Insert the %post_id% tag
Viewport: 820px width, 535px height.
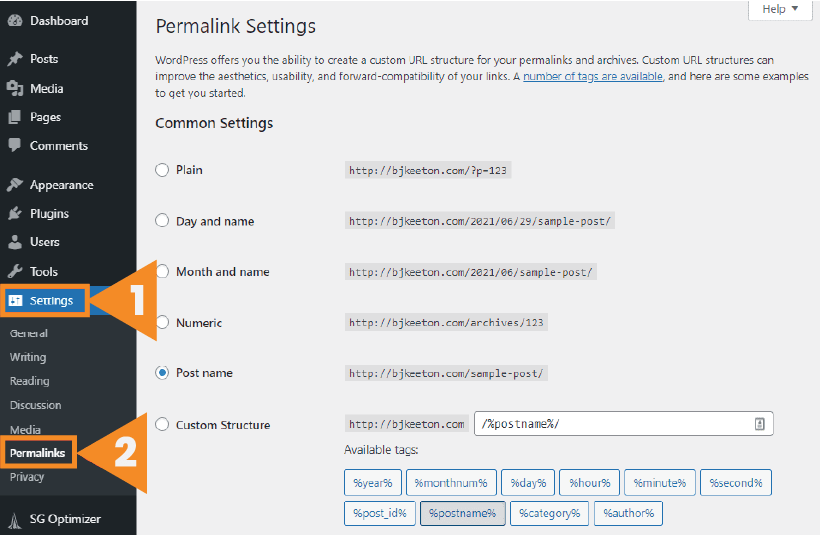(x=380, y=513)
